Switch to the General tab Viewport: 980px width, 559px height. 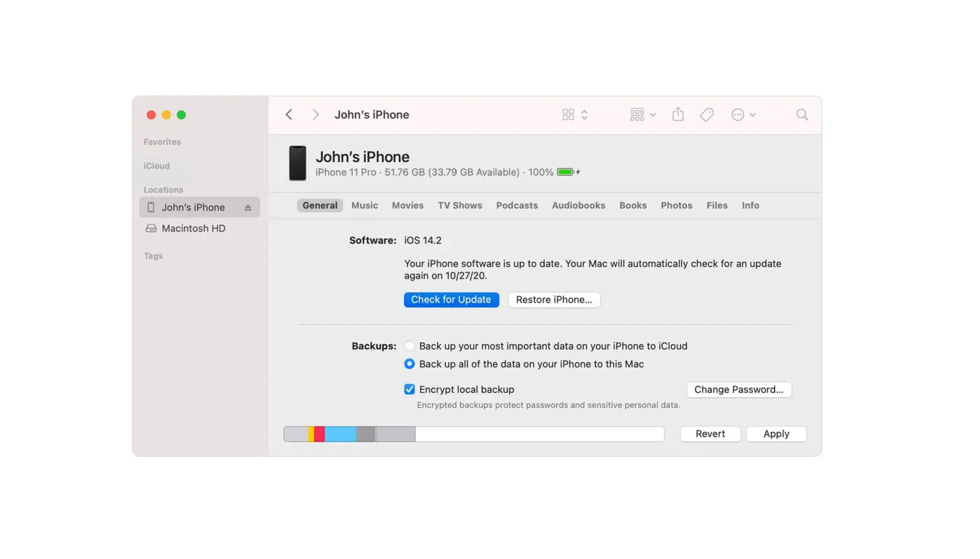320,205
